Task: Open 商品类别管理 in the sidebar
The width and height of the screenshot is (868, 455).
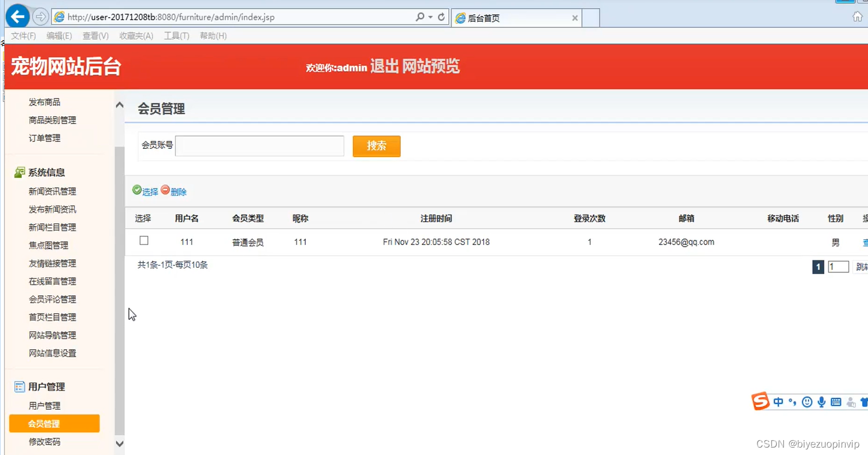Action: pyautogui.click(x=52, y=120)
